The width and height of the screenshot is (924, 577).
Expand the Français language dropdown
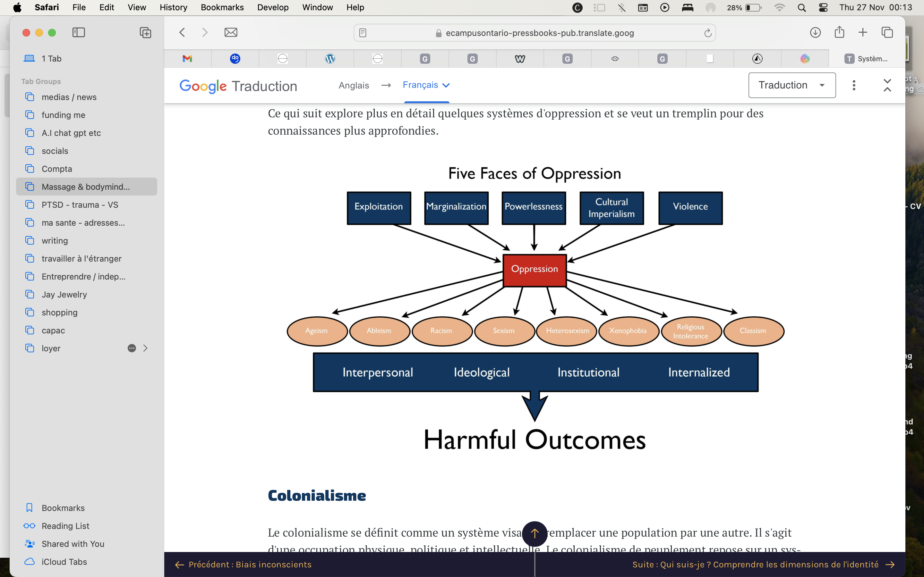click(426, 85)
